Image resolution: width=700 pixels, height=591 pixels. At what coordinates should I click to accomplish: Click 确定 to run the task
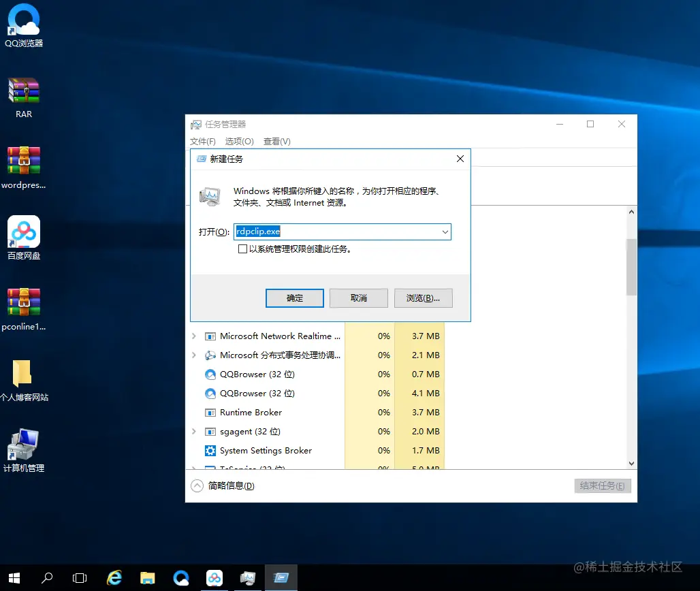point(295,298)
